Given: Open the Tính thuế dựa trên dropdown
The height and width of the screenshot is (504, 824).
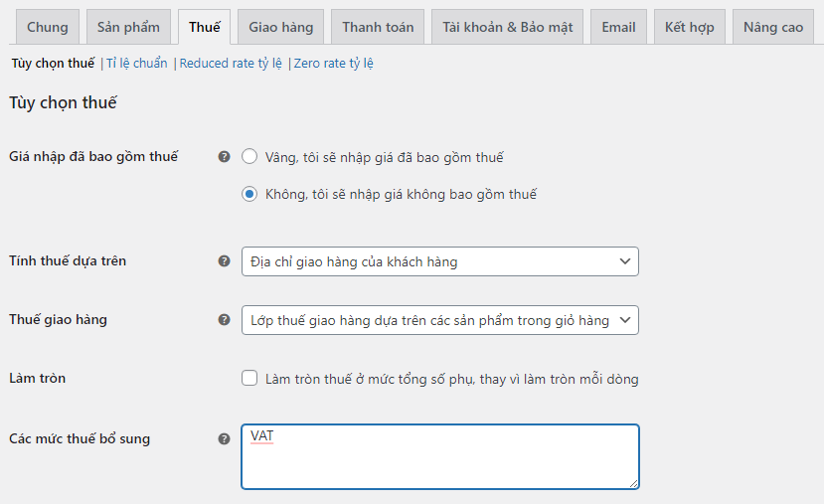Looking at the screenshot, I should coord(439,261).
